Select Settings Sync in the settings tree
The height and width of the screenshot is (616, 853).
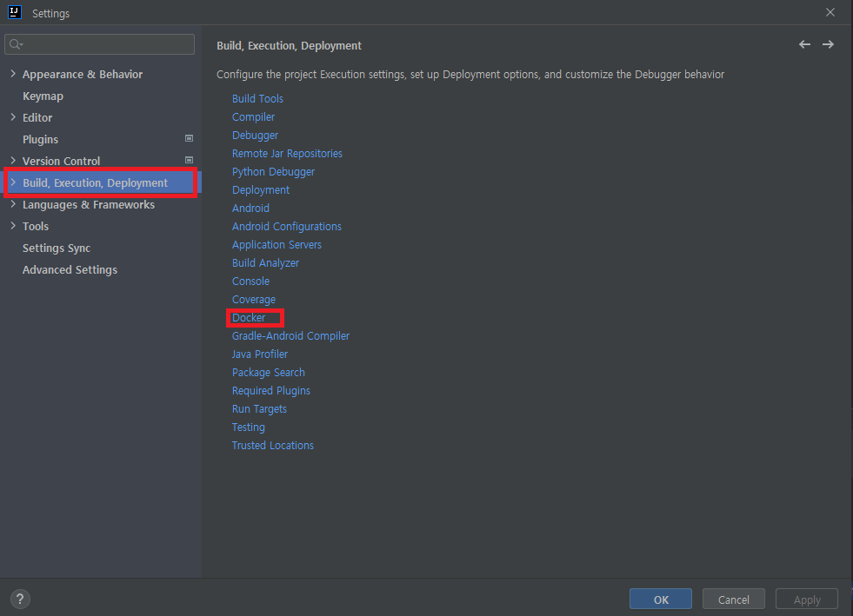57,248
